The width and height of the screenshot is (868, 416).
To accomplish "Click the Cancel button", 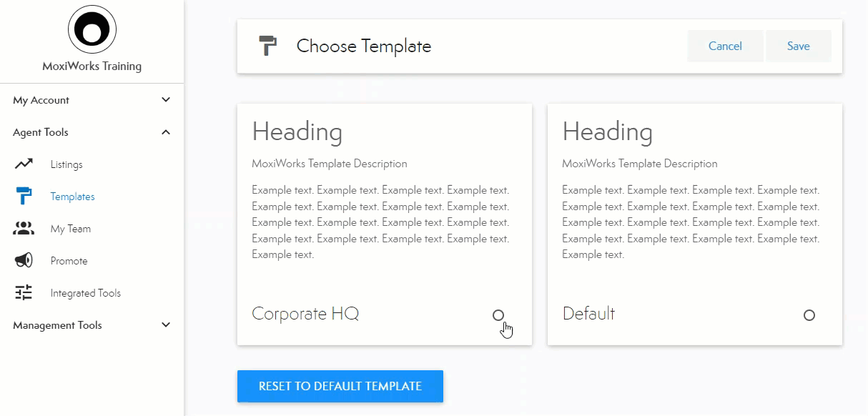I will [x=725, y=46].
